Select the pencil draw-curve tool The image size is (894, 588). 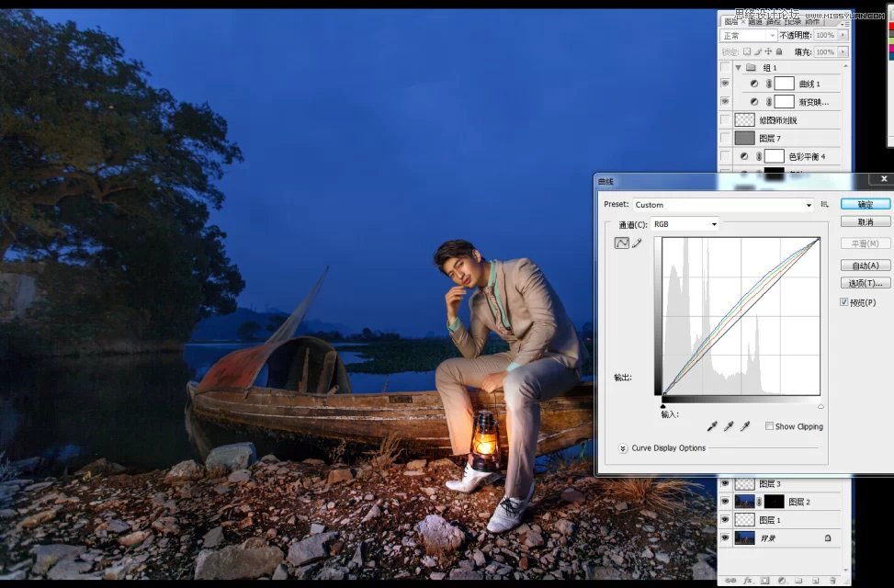pyautogui.click(x=637, y=243)
